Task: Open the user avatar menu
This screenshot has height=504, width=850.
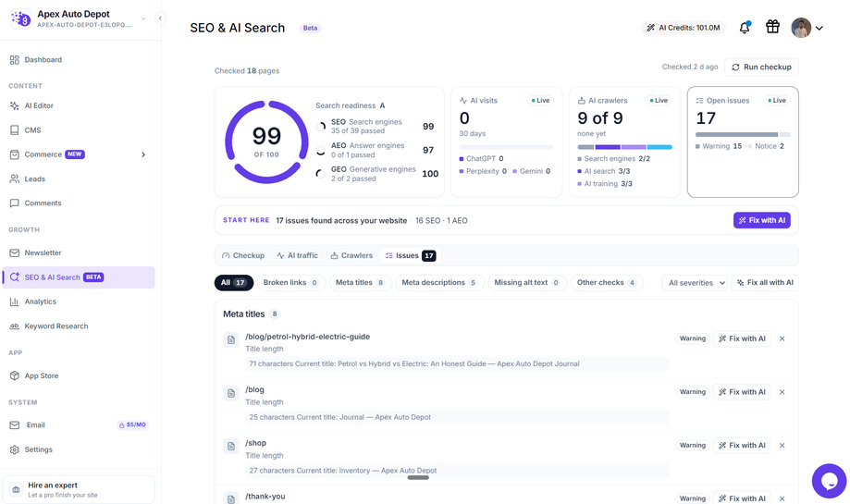Action: (x=807, y=28)
